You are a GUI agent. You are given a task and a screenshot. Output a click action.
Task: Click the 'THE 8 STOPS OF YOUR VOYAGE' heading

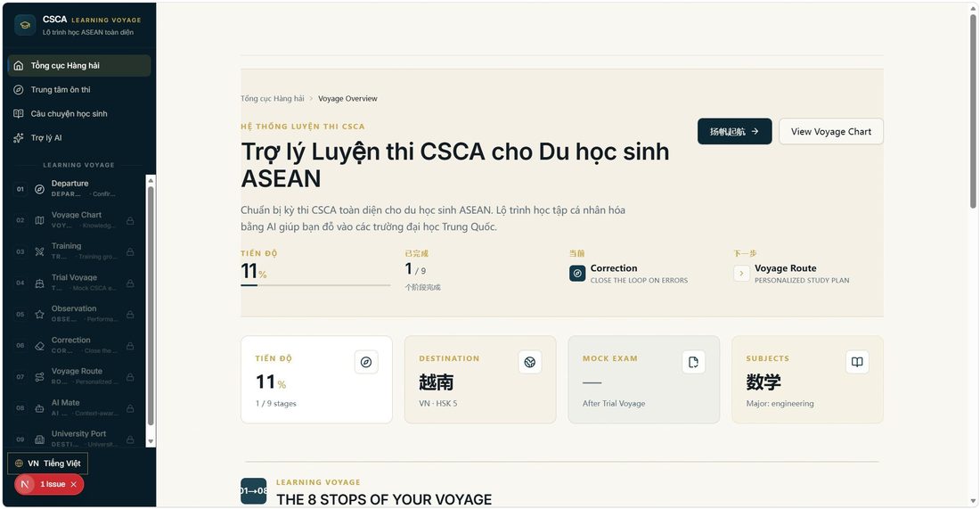click(384, 499)
